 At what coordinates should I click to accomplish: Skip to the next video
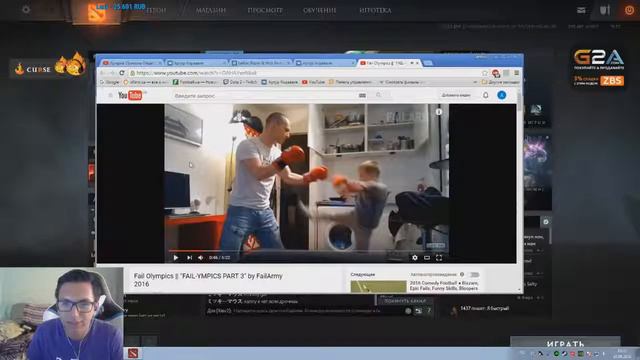(x=189, y=258)
